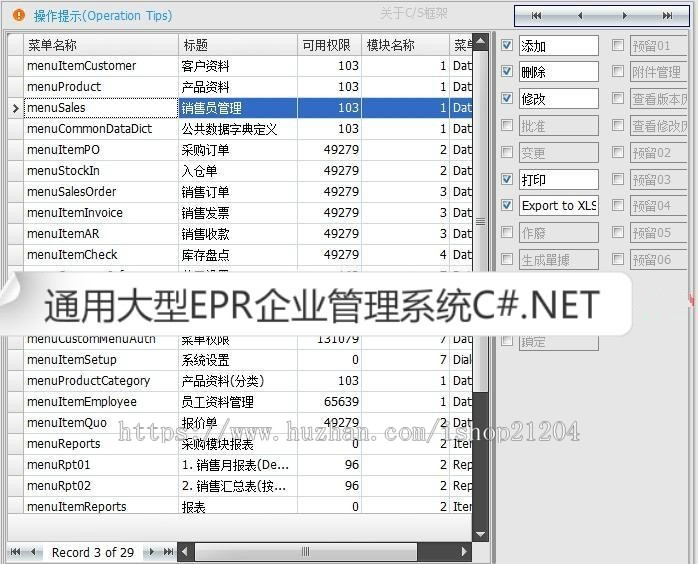Go to previous record in top navigator
Screen dimensions: 698x564
(x=580, y=16)
